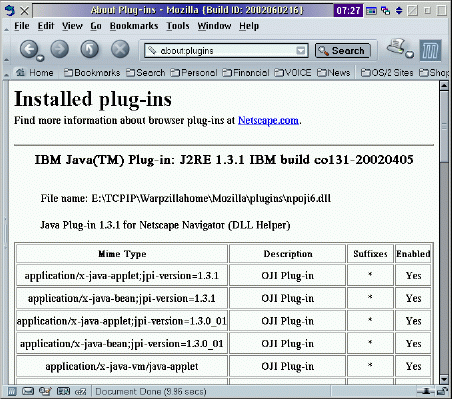The image size is (452, 399).
Task: Collapse the personal toolbar grippy
Action: tap(6, 73)
